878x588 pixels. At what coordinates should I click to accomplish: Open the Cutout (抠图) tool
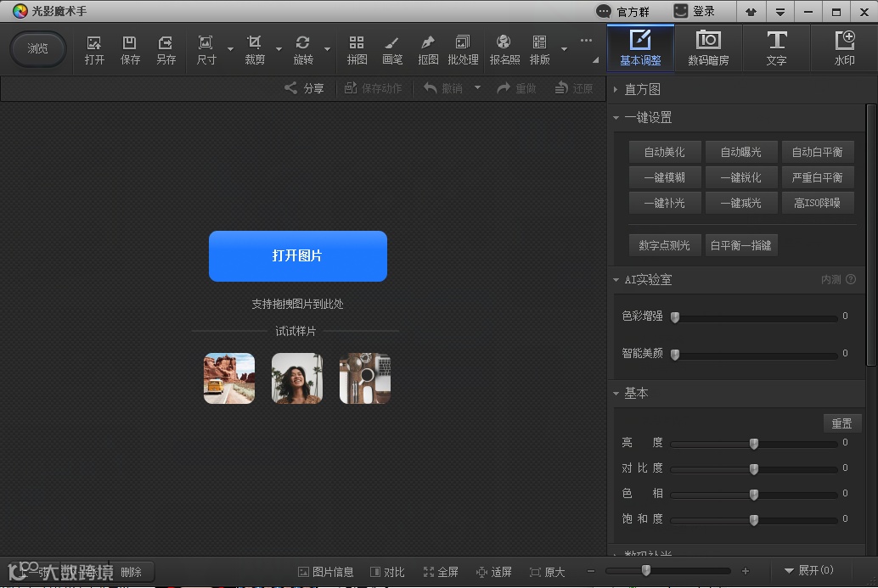coord(428,49)
